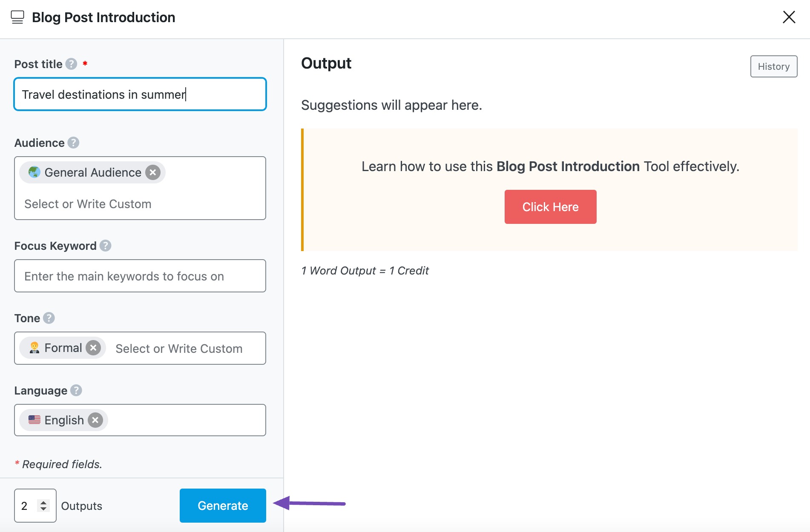Remove the English language tag
The height and width of the screenshot is (532, 810).
click(x=95, y=420)
